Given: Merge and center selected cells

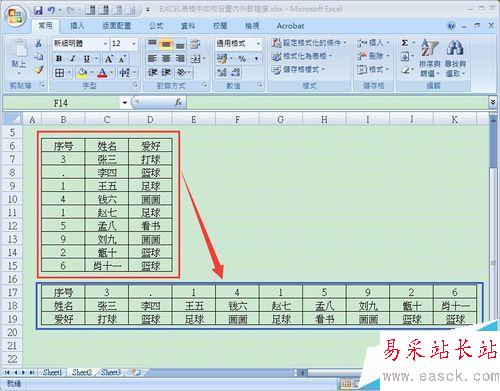Looking at the screenshot, I should 195,59.
